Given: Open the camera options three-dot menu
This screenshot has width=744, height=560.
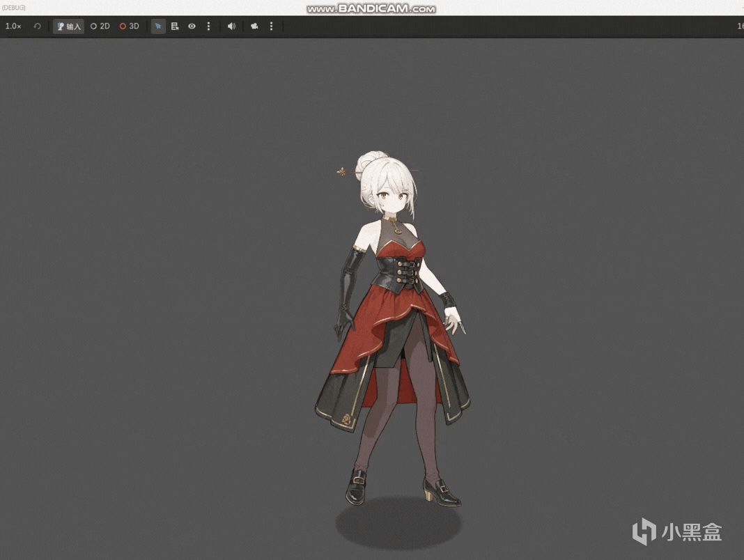Looking at the screenshot, I should coord(272,26).
